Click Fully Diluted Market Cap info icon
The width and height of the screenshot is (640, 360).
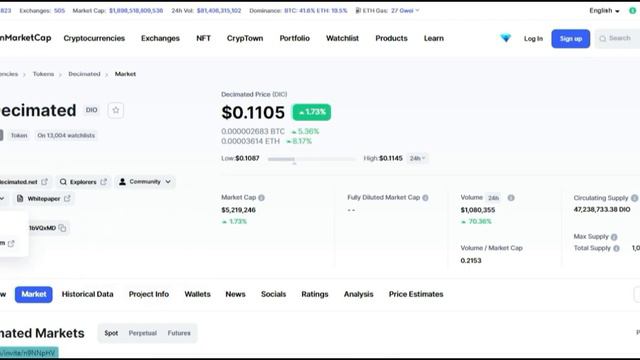(x=425, y=198)
